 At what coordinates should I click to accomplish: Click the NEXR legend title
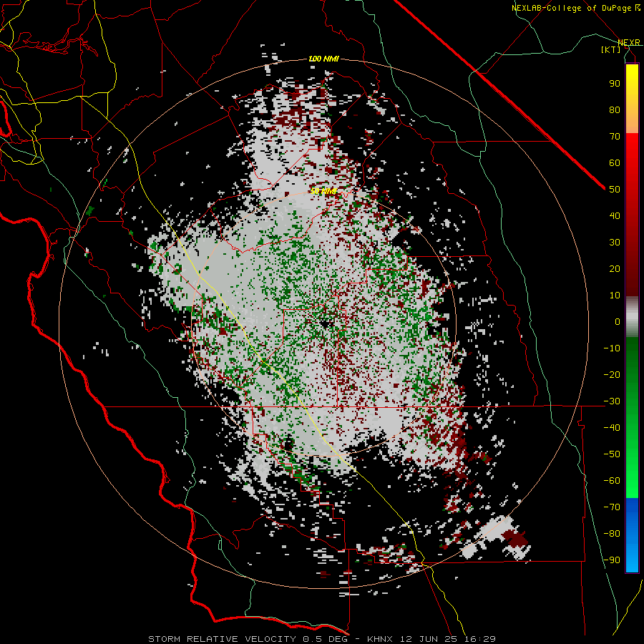click(x=629, y=42)
